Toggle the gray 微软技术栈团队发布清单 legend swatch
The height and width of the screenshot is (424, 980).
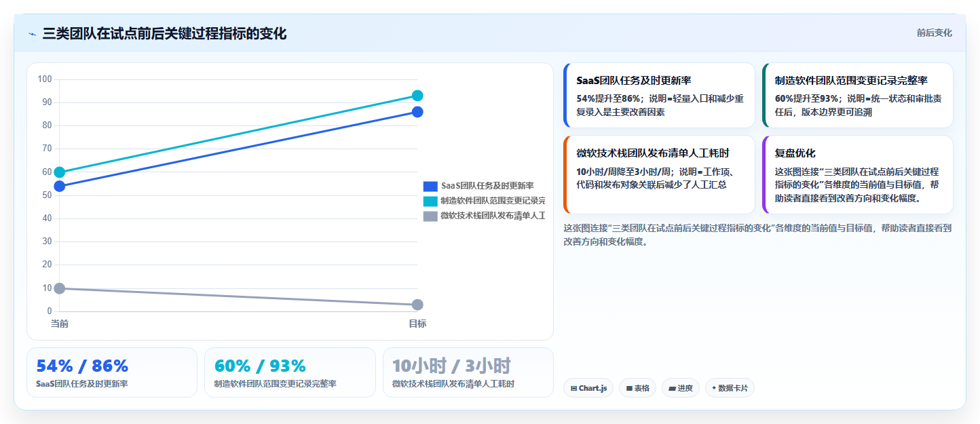pyautogui.click(x=430, y=216)
